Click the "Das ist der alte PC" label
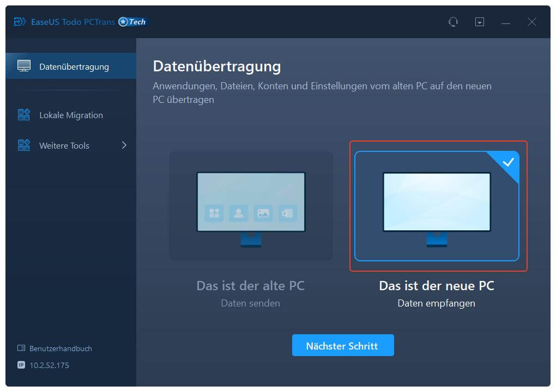 tap(250, 286)
